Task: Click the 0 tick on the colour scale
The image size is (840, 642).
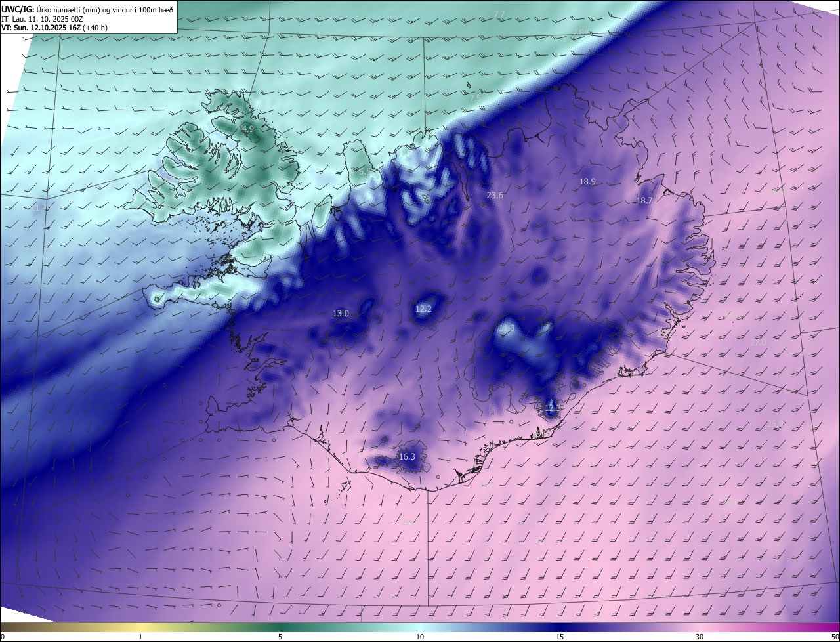Action: [3, 637]
